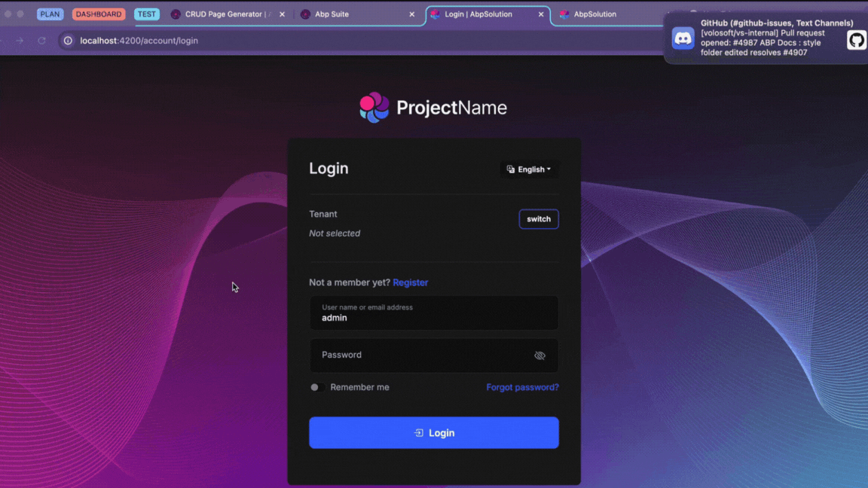Screen dimensions: 868x488
Task: Switch to the Abp Suite tab
Action: click(358, 14)
